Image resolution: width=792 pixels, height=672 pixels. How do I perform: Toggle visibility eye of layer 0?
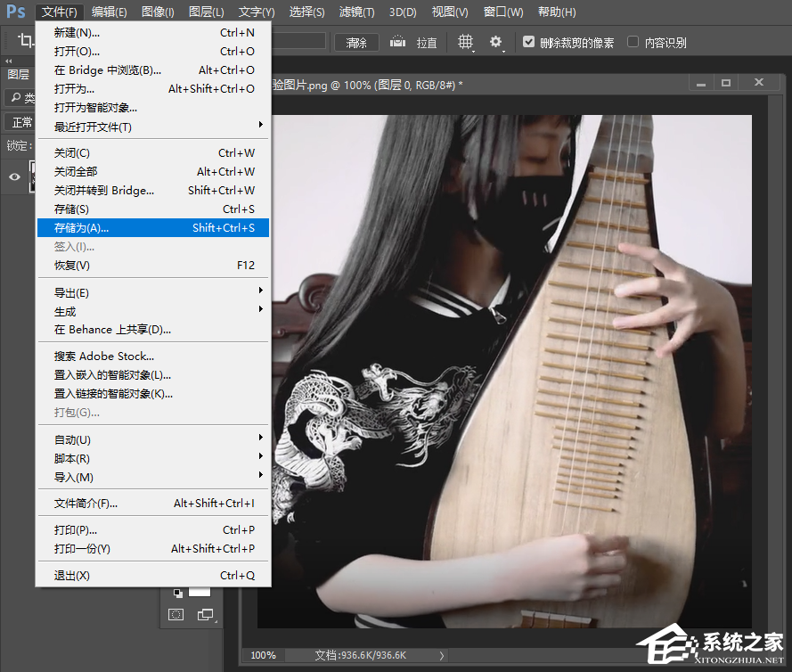pyautogui.click(x=14, y=176)
